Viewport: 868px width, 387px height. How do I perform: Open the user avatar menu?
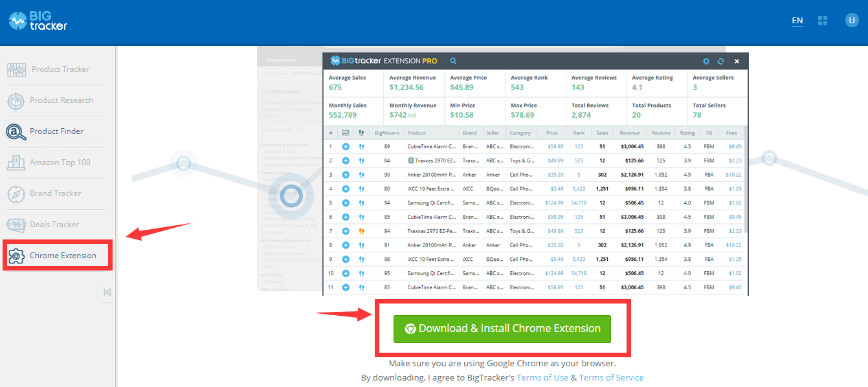[852, 20]
